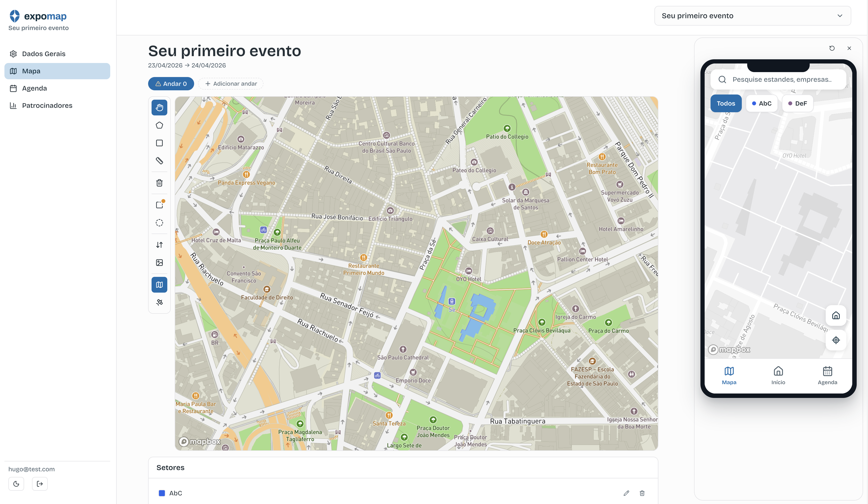Click locate target button on preview map
The width and height of the screenshot is (868, 504).
(x=836, y=340)
